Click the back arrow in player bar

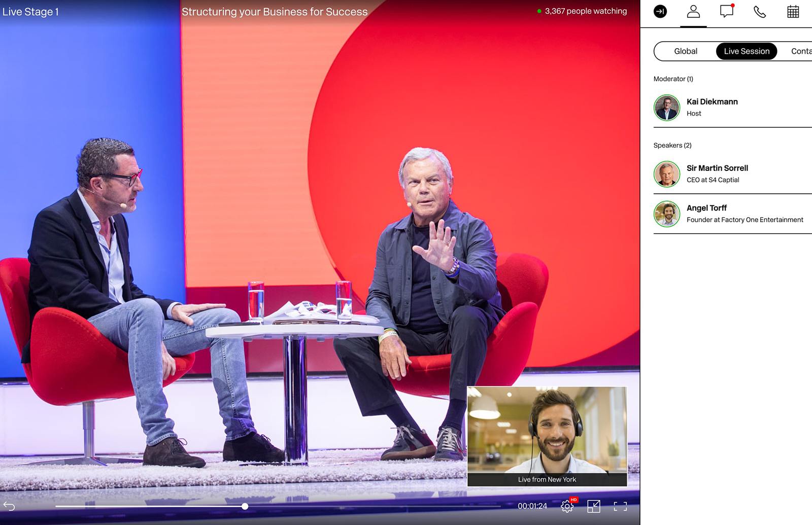(9, 506)
